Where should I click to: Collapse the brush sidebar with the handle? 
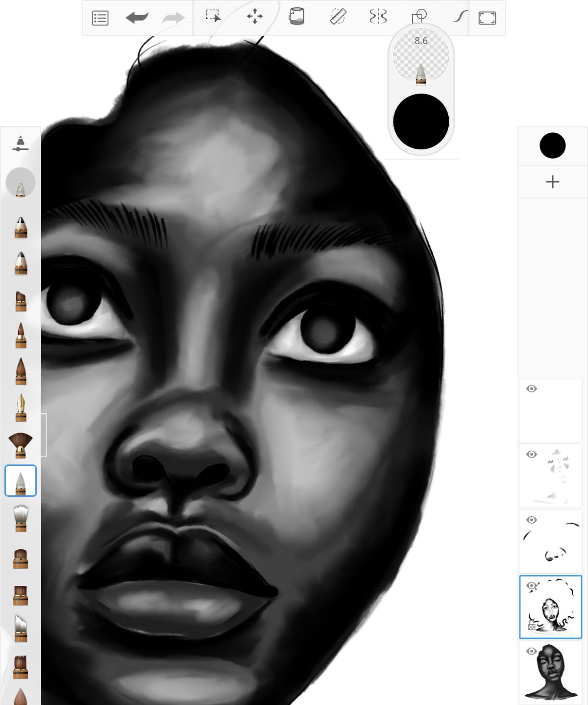click(44, 436)
